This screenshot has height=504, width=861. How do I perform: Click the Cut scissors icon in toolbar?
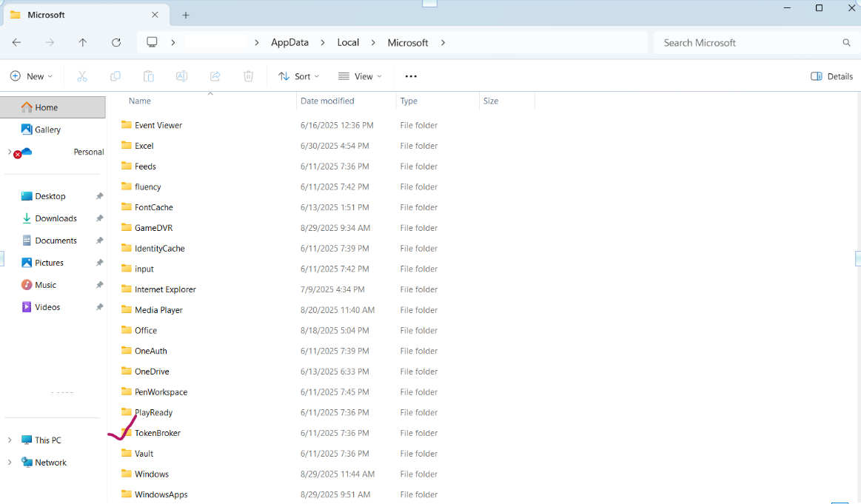(82, 76)
